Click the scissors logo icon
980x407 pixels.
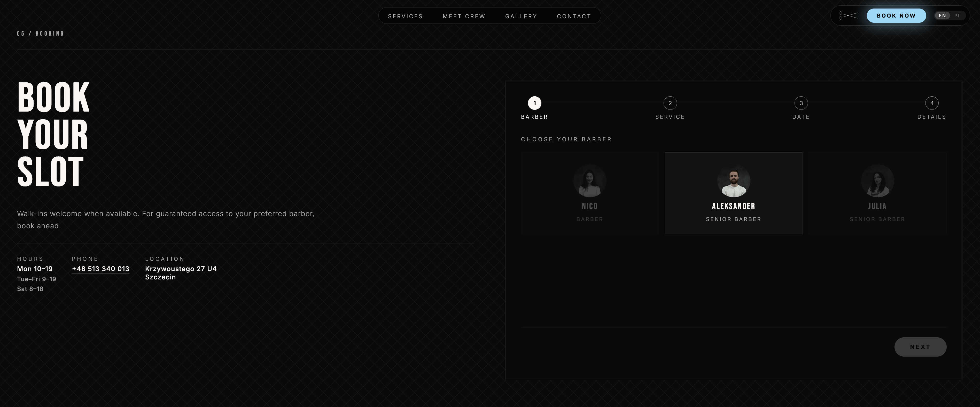click(848, 15)
